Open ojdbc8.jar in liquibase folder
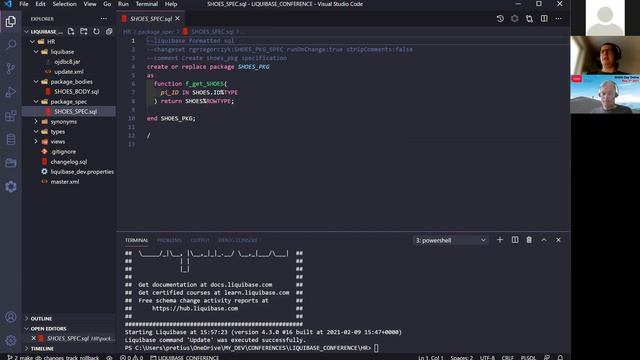This screenshot has width=640, height=360. (67, 62)
